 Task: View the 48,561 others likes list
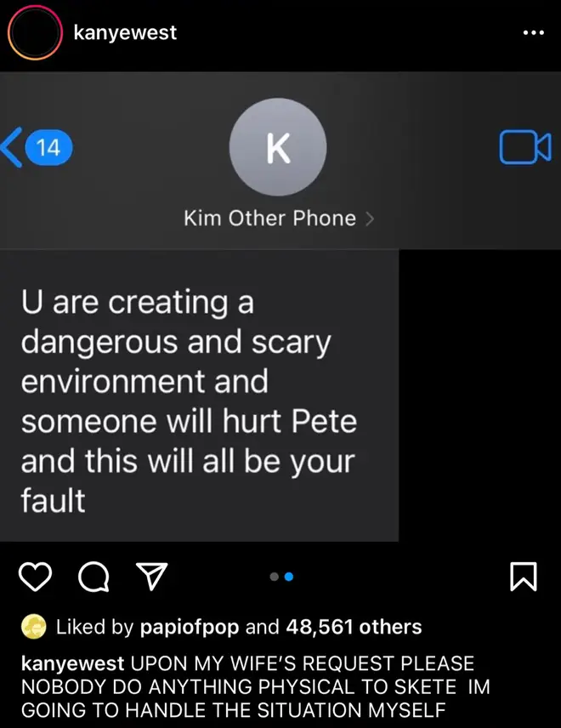pyautogui.click(x=354, y=627)
